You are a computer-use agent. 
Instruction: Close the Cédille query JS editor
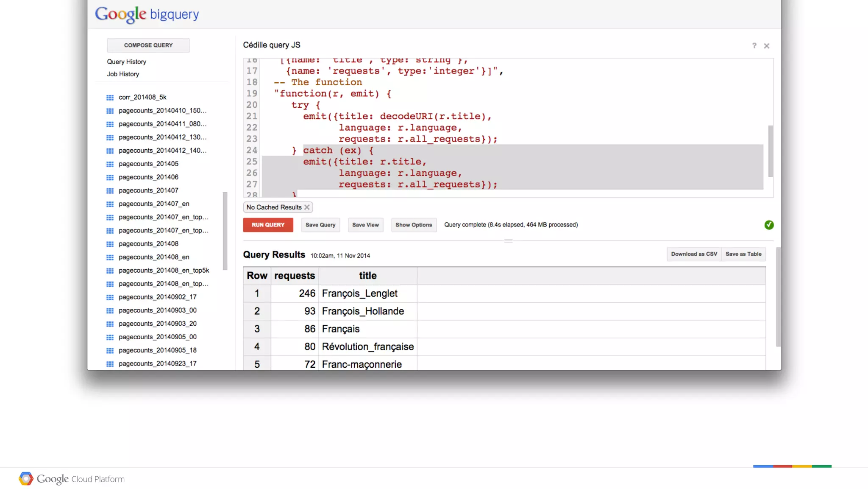pos(766,46)
